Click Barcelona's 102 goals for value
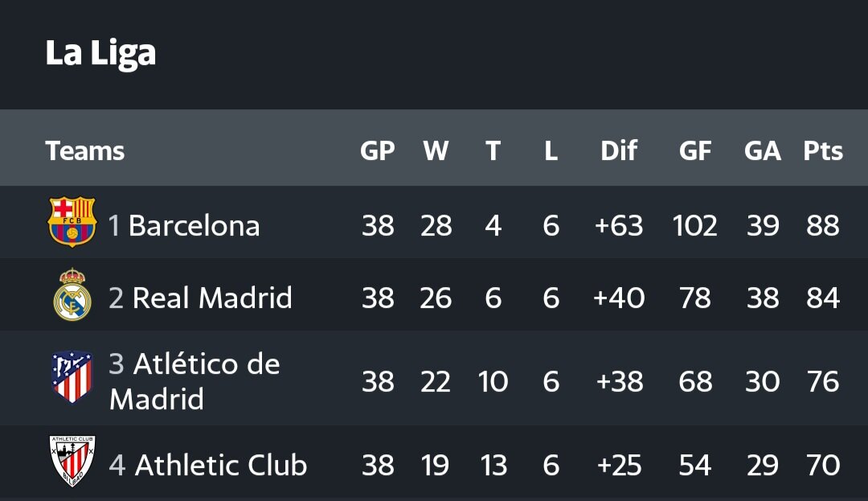This screenshot has width=868, height=501. 695,226
